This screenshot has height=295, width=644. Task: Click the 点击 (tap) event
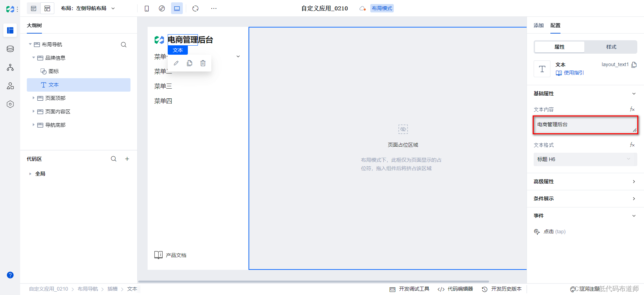pyautogui.click(x=550, y=232)
